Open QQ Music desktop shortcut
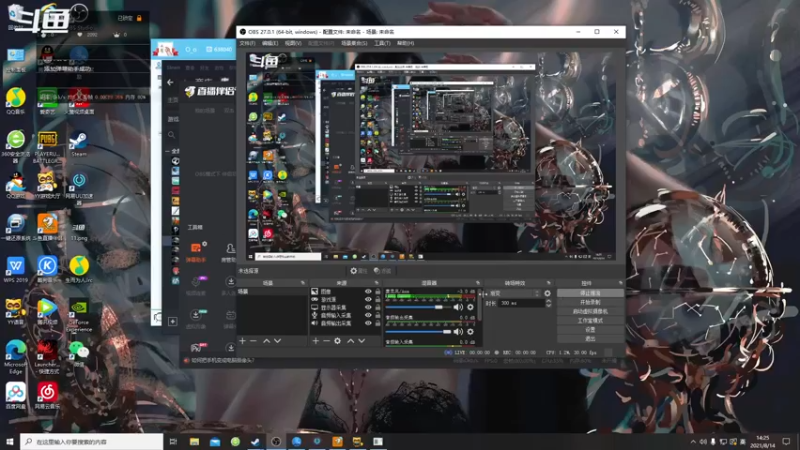The image size is (800, 450). tap(16, 101)
